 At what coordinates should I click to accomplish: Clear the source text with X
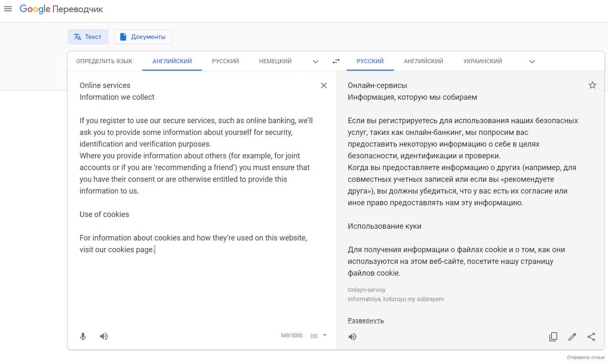coord(324,85)
